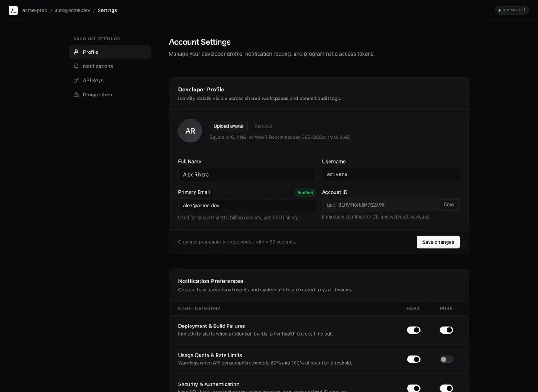Enable push for Usage Quota & Rate Limits
This screenshot has height=392, width=538.
click(447, 359)
